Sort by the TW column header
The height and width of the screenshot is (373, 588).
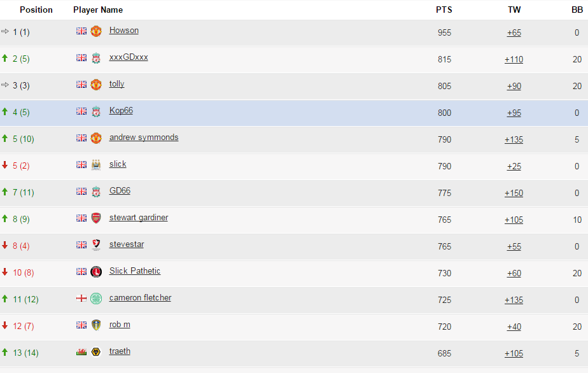514,10
